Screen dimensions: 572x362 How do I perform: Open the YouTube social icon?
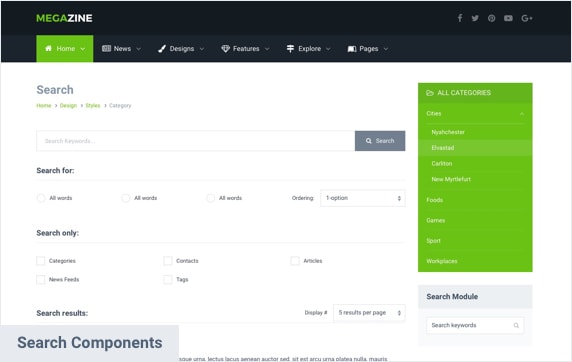(508, 18)
